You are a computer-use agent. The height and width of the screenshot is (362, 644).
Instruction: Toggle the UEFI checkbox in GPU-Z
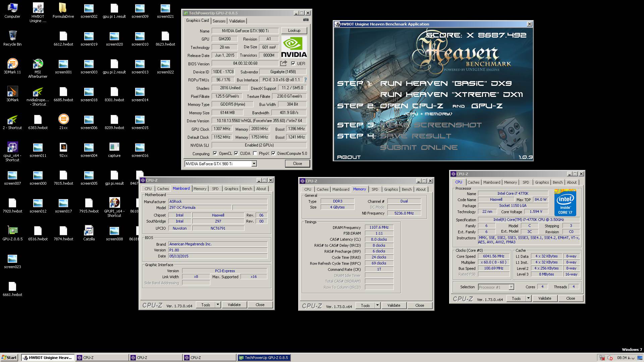[293, 63]
